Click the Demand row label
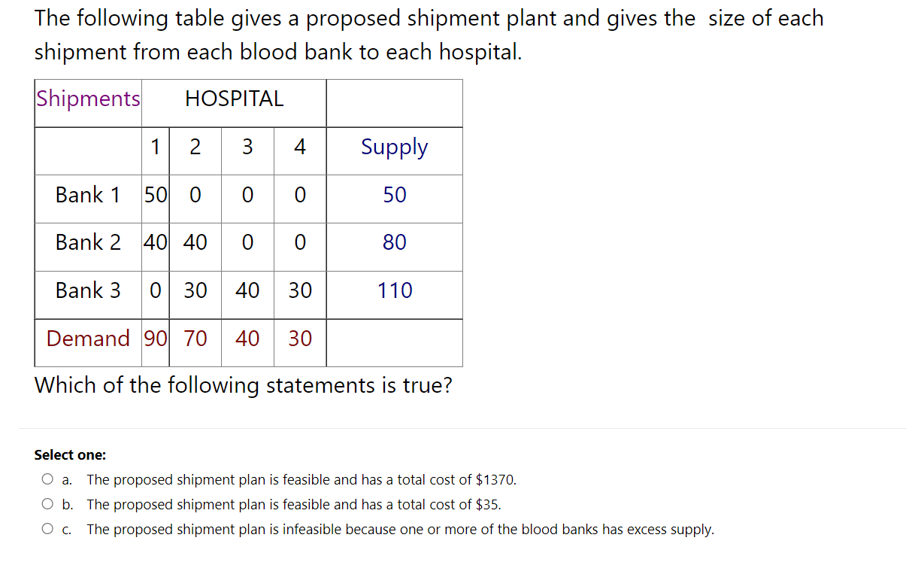This screenshot has height=562, width=924. [x=88, y=339]
